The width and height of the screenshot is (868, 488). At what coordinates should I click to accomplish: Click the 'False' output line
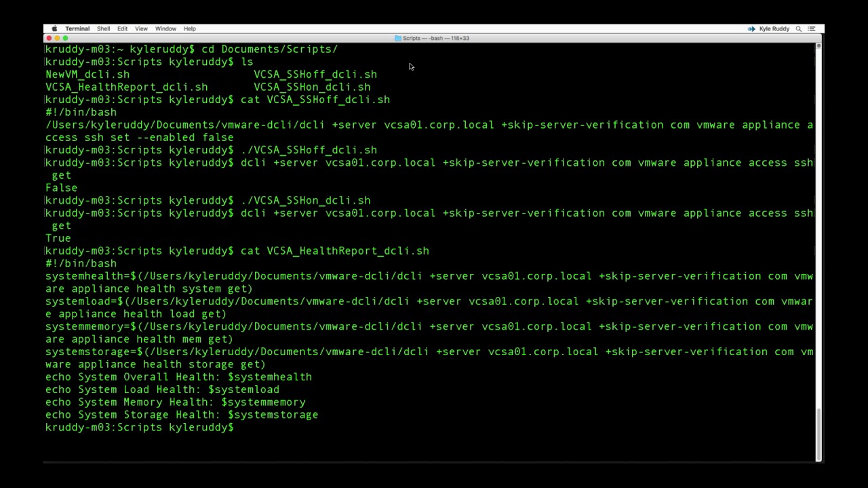(62, 188)
